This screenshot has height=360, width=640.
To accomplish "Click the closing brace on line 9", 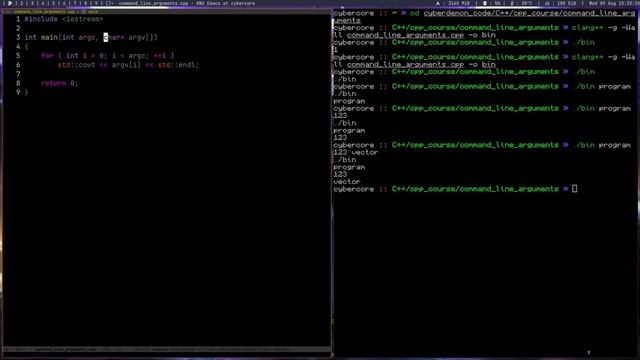I will click(27, 93).
